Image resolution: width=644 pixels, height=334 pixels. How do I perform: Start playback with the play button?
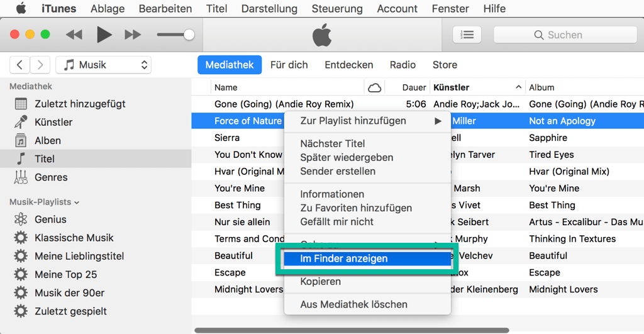click(104, 35)
